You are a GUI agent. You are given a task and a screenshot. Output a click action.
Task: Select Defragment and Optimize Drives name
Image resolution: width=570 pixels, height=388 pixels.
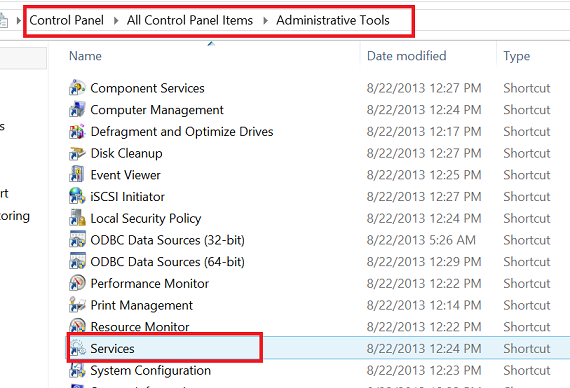pos(182,132)
